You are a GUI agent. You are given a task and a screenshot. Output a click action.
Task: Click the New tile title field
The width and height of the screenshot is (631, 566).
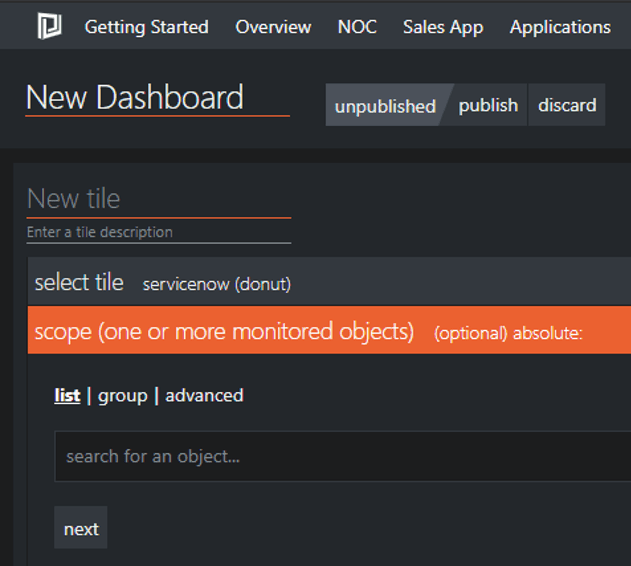coord(159,200)
